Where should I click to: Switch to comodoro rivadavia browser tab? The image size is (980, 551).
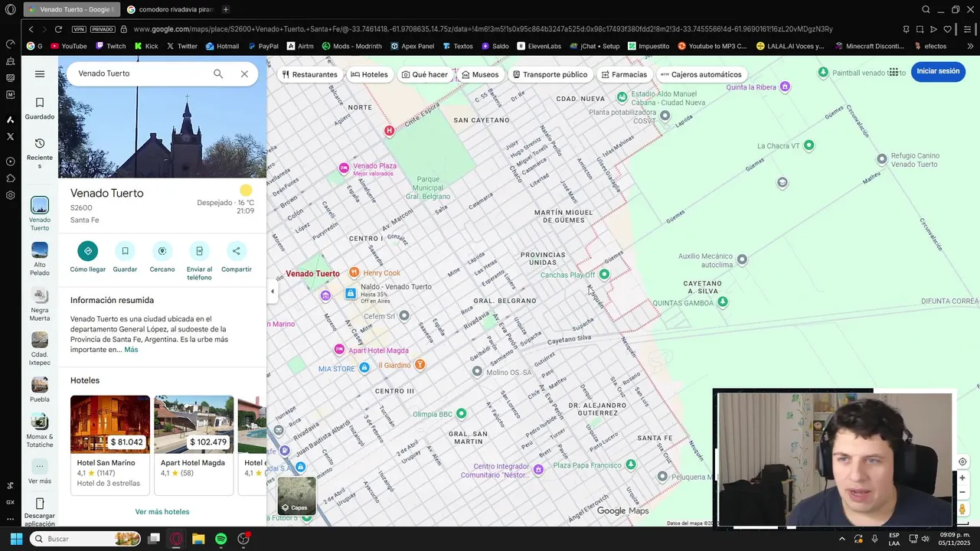169,9
